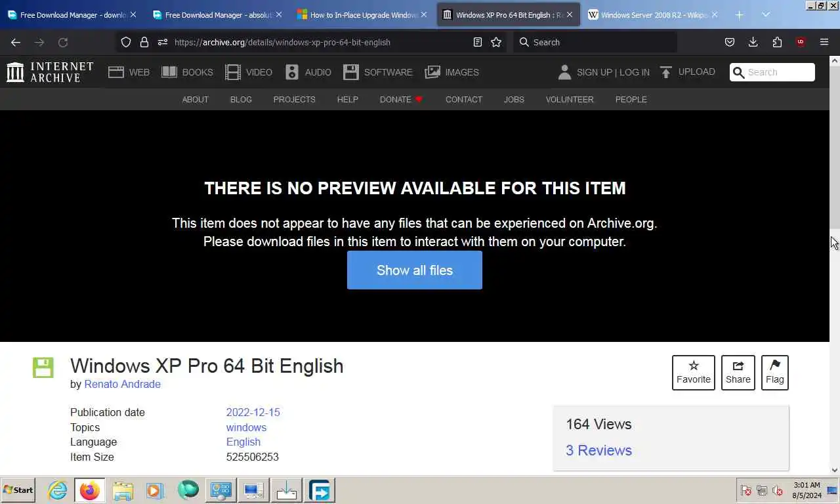Viewport: 840px width, 504px height.
Task: Close the Windows XP Pro 64 Bit tab
Action: coord(569,14)
